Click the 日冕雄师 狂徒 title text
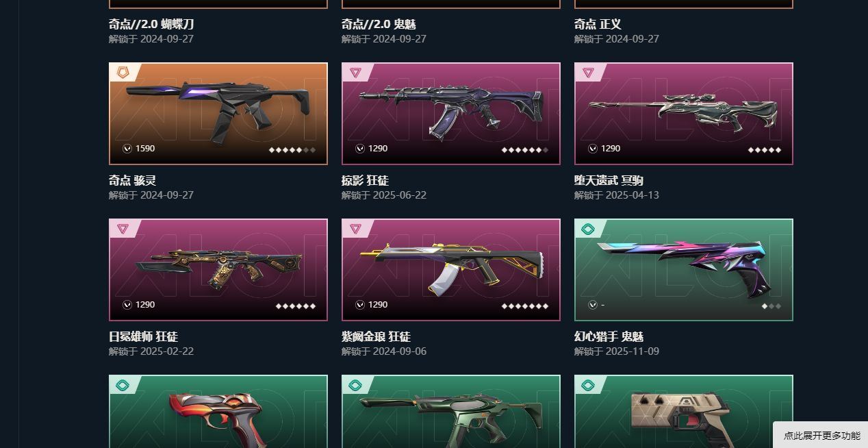Image resolution: width=868 pixels, height=448 pixels. (x=143, y=336)
